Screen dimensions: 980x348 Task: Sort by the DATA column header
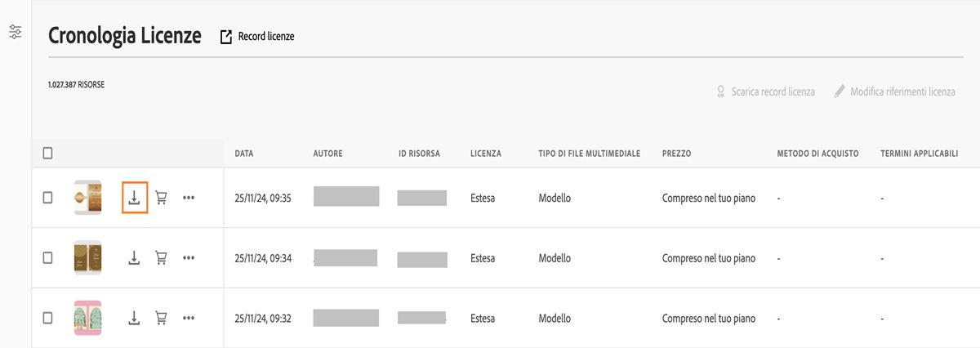(243, 154)
